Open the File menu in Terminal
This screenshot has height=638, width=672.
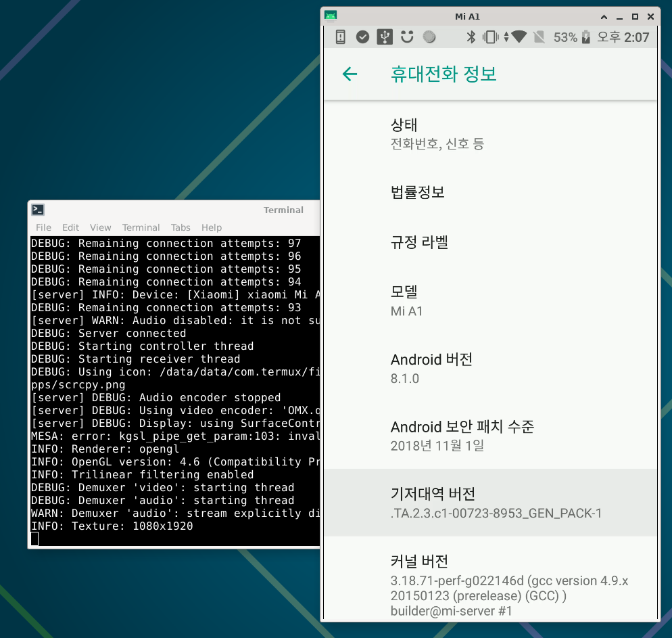(43, 227)
